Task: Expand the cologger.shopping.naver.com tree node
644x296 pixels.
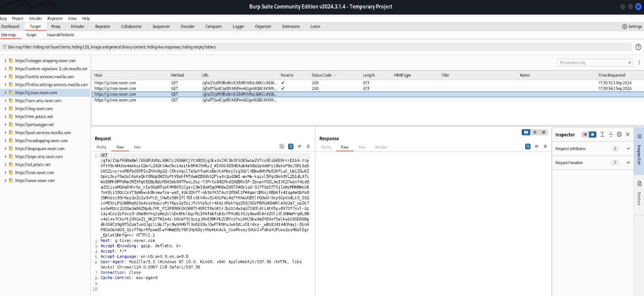Action: pos(5,60)
